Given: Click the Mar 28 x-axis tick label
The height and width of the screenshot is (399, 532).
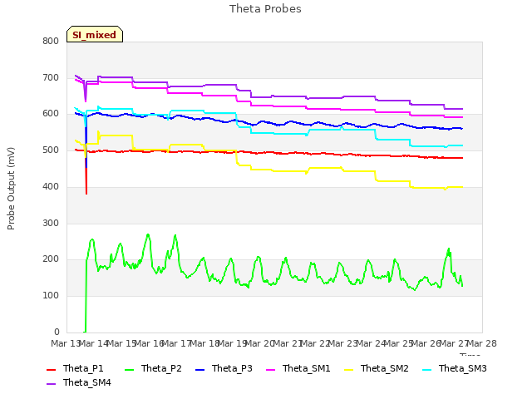Looking at the screenshot, I should pos(482,343).
